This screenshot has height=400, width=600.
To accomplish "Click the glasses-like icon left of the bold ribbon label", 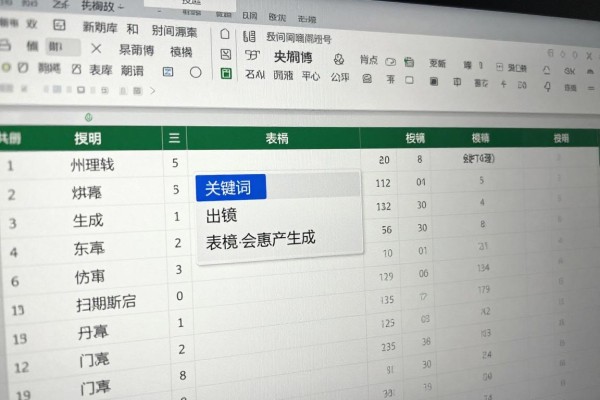I will tap(252, 55).
